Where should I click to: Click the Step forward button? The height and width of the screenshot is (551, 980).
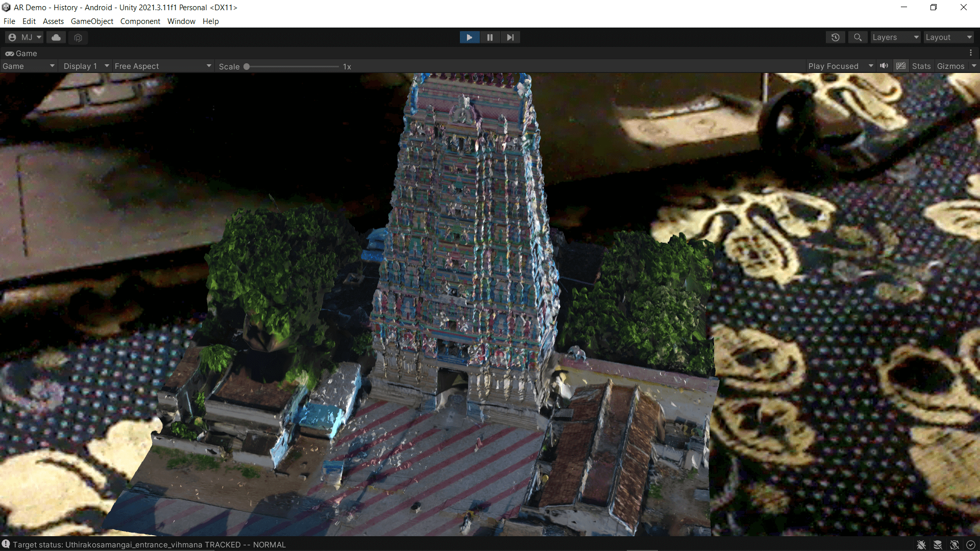tap(510, 37)
